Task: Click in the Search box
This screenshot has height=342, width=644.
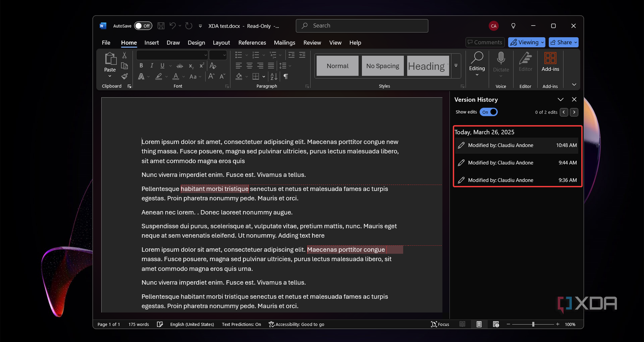Action: pyautogui.click(x=362, y=26)
